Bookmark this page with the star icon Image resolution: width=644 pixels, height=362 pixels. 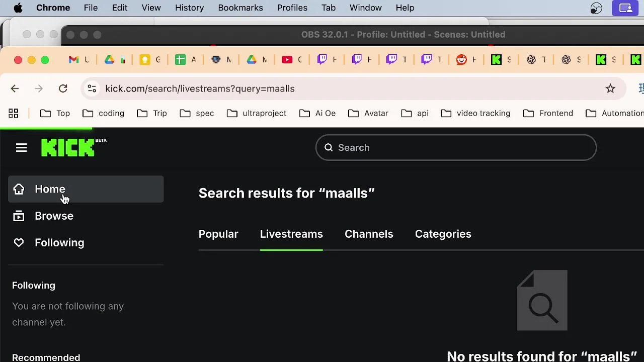(x=610, y=89)
